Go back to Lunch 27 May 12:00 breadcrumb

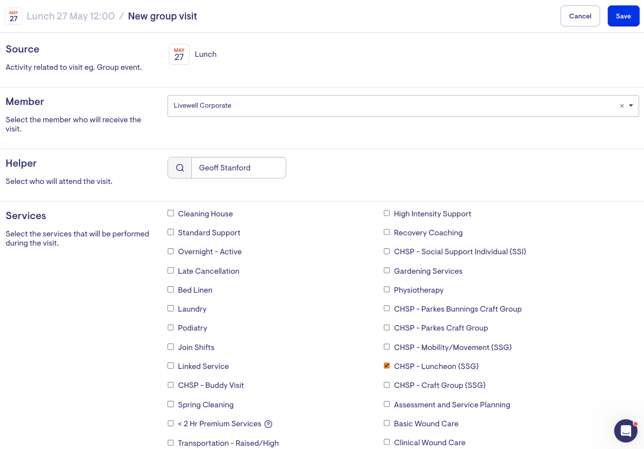point(70,16)
